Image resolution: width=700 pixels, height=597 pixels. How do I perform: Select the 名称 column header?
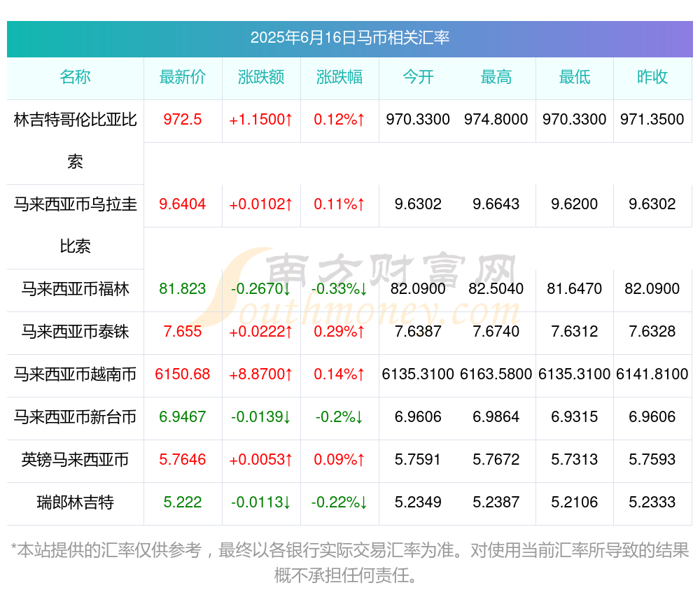pyautogui.click(x=75, y=77)
